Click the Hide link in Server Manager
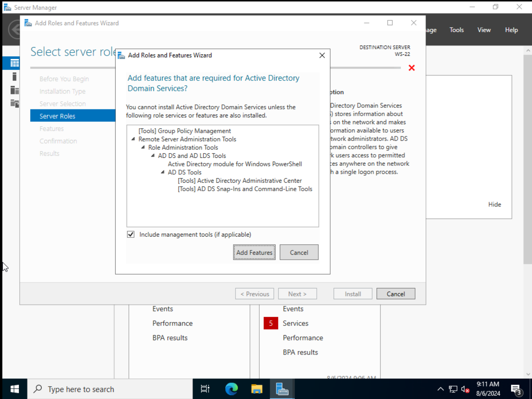Screen dimensions: 532x399 tap(495, 204)
